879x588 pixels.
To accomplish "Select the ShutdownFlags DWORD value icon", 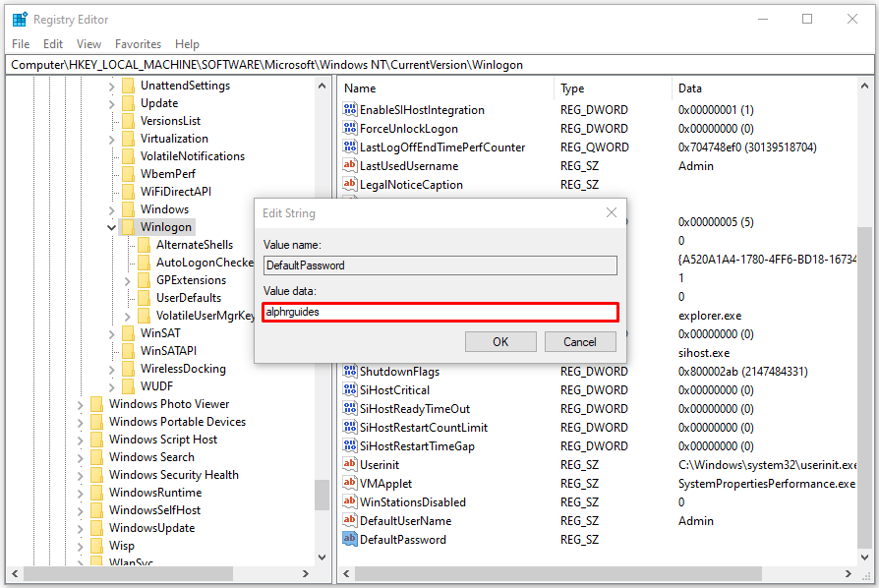I will 350,371.
